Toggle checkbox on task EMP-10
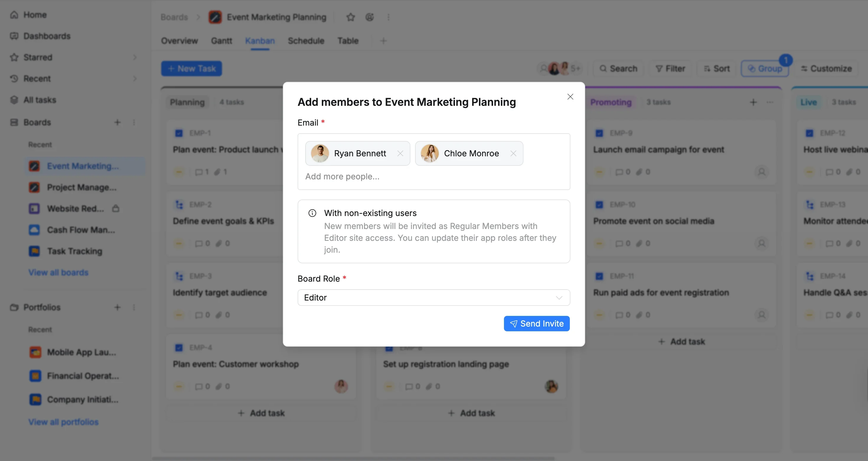This screenshot has height=461, width=868. click(x=599, y=205)
